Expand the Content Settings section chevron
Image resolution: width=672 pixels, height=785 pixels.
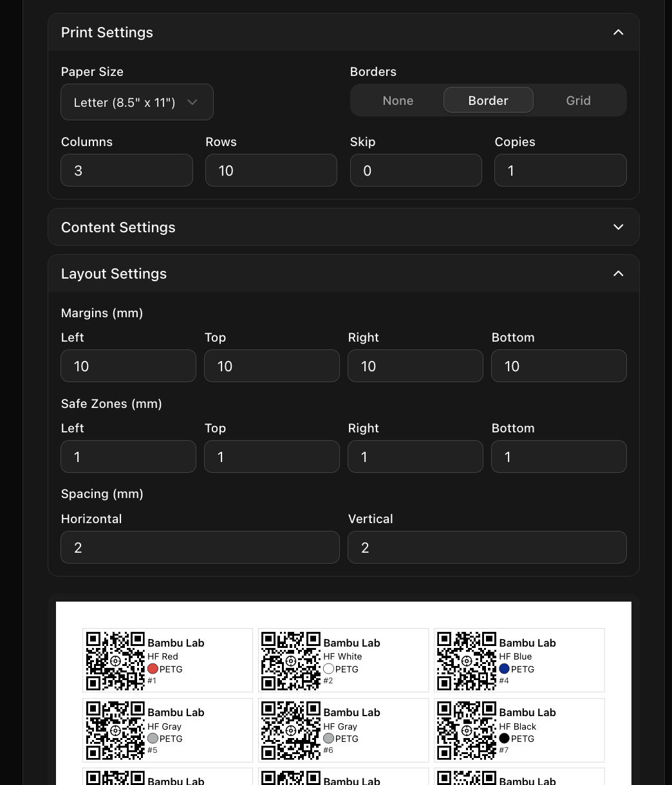pos(618,227)
